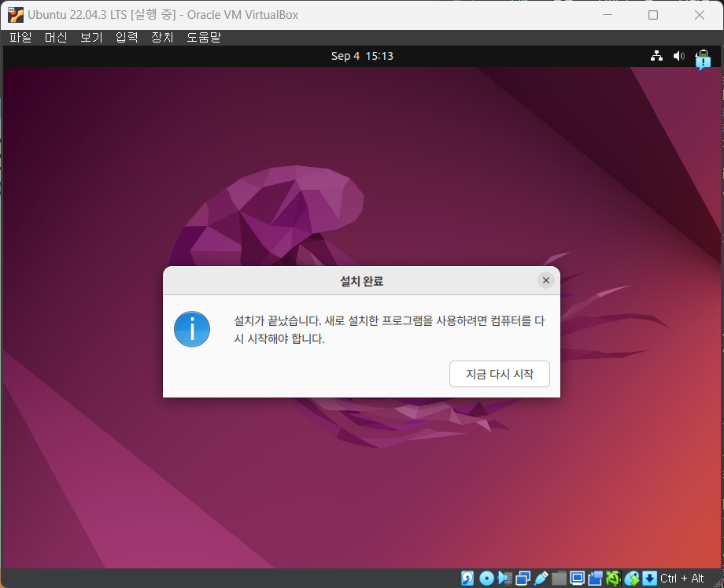Click the network adapters status icon

(523, 578)
